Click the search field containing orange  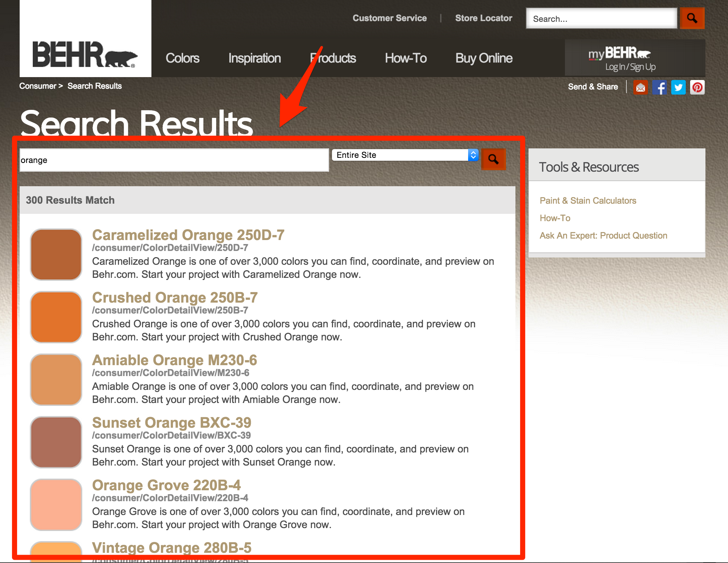pos(174,160)
